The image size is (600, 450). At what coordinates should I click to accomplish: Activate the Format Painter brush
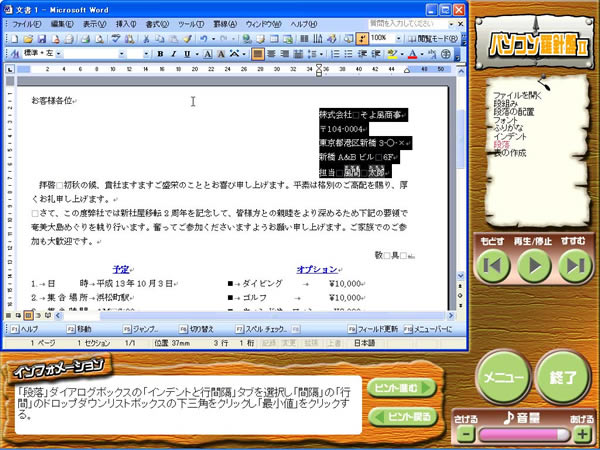click(187, 39)
